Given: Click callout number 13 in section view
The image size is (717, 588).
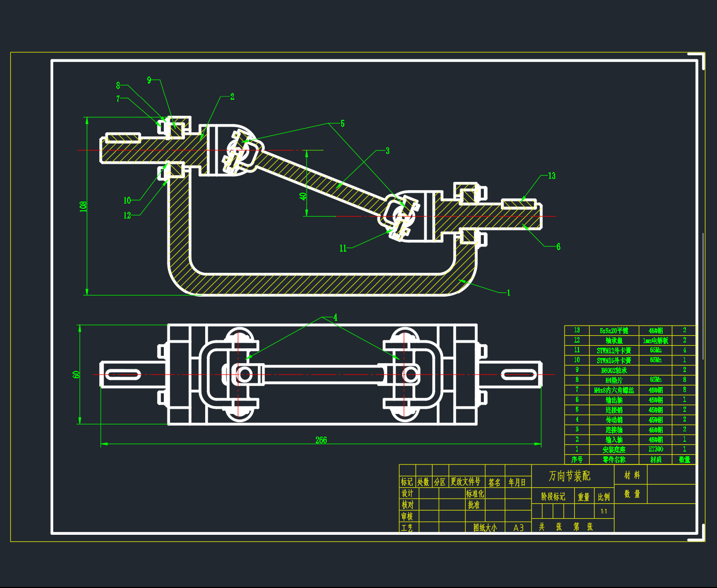Looking at the screenshot, I should (x=552, y=176).
